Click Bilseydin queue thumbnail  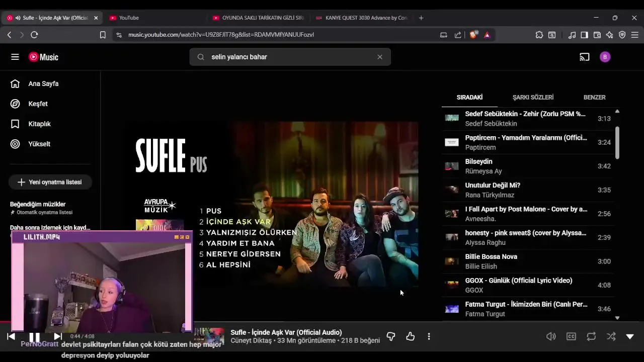452,166
